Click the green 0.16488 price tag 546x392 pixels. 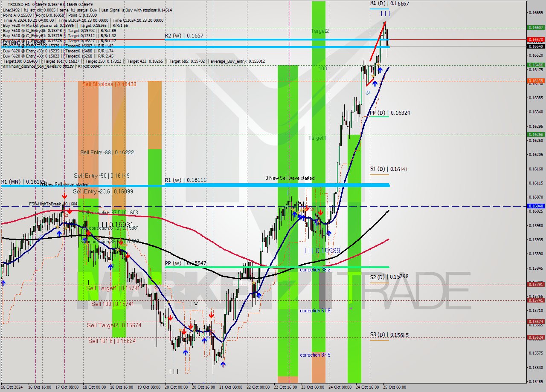(536, 65)
